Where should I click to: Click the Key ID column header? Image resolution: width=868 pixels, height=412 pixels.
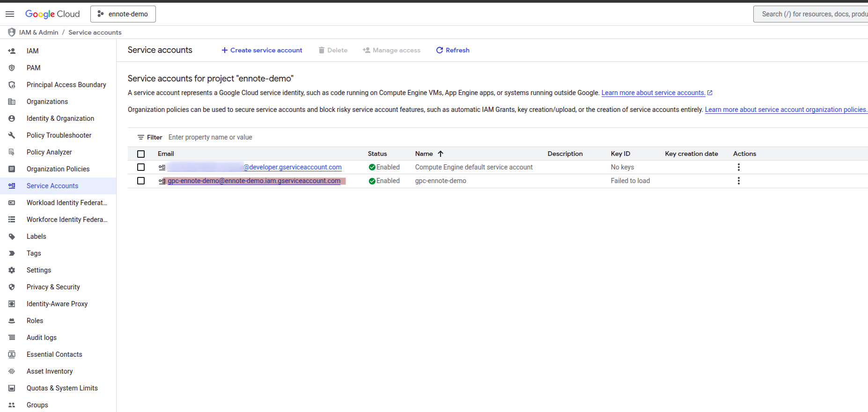[x=620, y=154]
